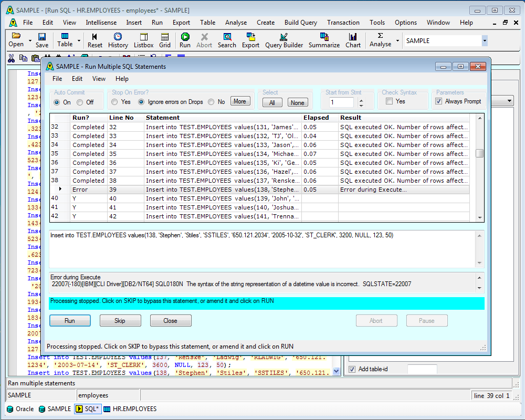Switch to HR.EMPLOYEES window in bottom bar
The width and height of the screenshot is (525, 420).
point(130,409)
